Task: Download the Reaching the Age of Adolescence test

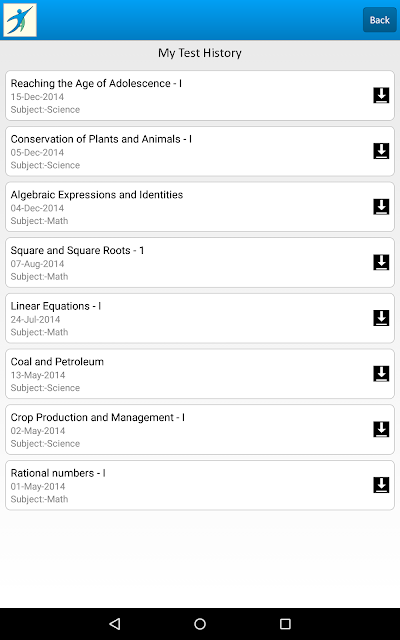Action: [x=381, y=96]
